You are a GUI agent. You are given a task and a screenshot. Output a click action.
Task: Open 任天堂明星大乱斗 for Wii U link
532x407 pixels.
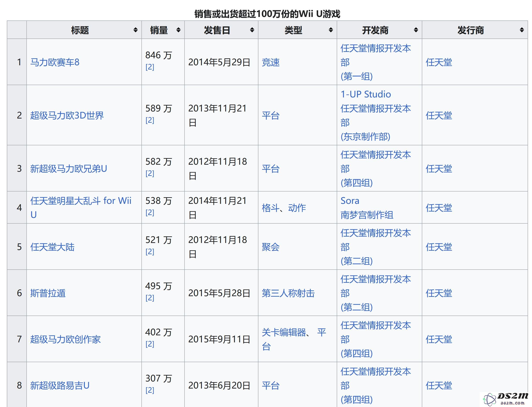(81, 208)
